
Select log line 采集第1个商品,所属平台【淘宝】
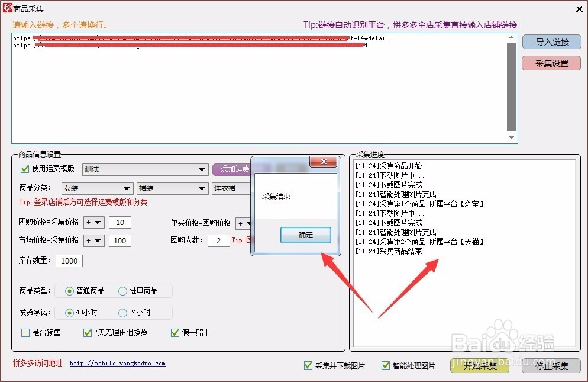pyautogui.click(x=419, y=204)
